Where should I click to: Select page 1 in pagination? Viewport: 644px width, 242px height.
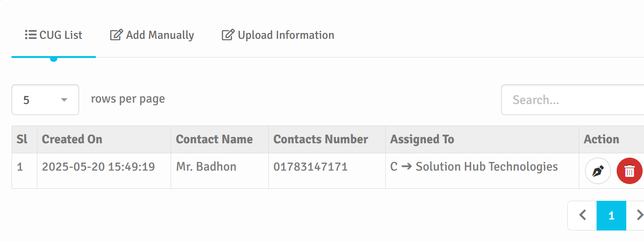[x=611, y=216]
